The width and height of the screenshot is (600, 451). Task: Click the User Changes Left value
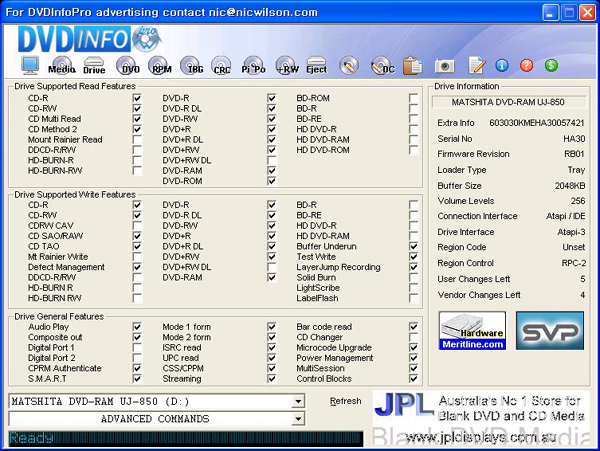582,279
